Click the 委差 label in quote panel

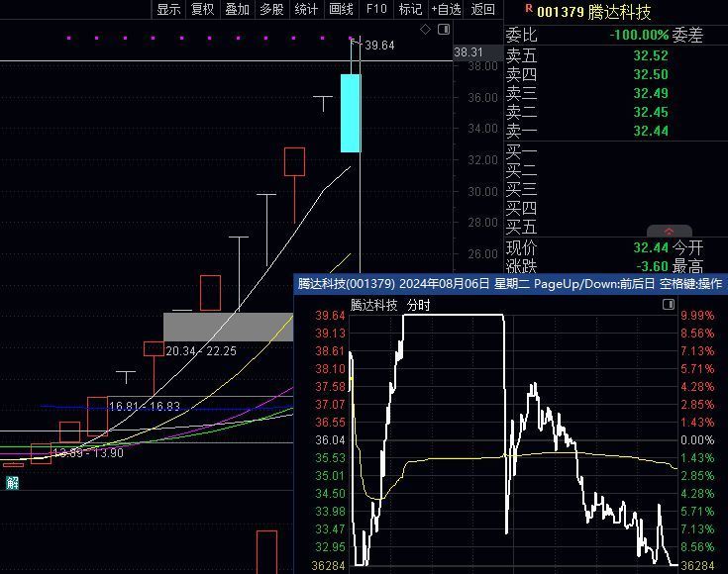pyautogui.click(x=687, y=35)
